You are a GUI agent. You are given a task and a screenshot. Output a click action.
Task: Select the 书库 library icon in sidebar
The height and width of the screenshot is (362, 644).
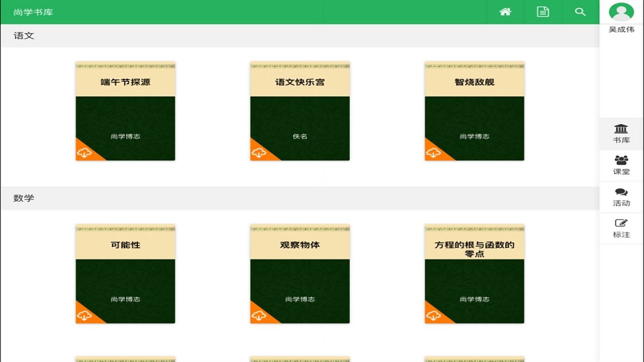621,128
